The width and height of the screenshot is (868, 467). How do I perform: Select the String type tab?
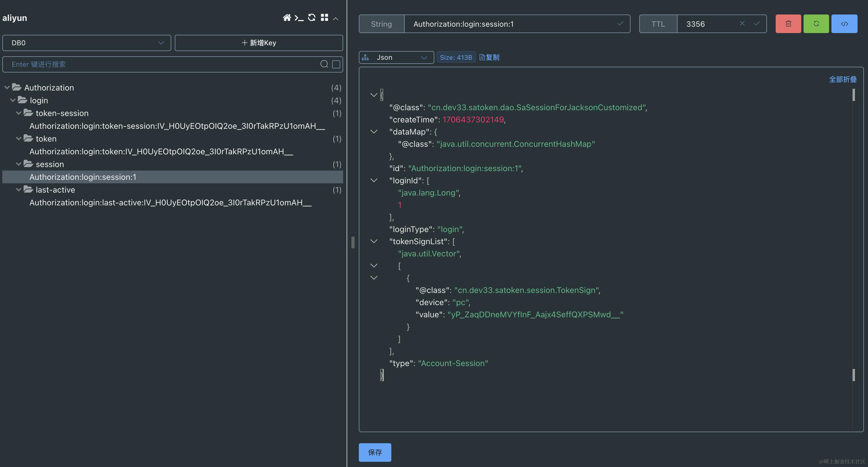pyautogui.click(x=381, y=23)
